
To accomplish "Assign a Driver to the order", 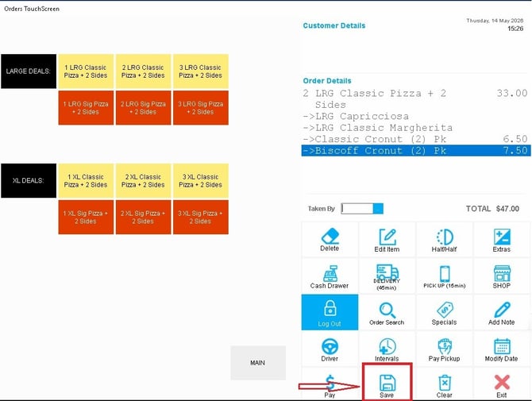I will (x=330, y=349).
